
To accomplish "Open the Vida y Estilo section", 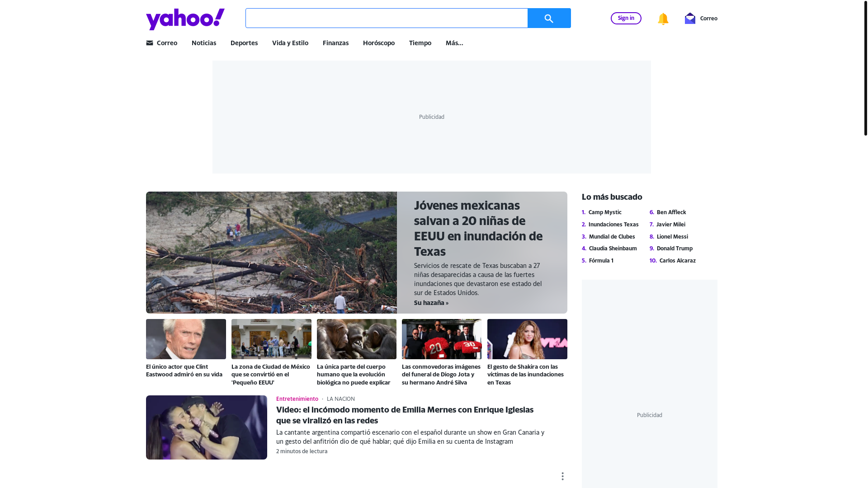I will pos(290,43).
